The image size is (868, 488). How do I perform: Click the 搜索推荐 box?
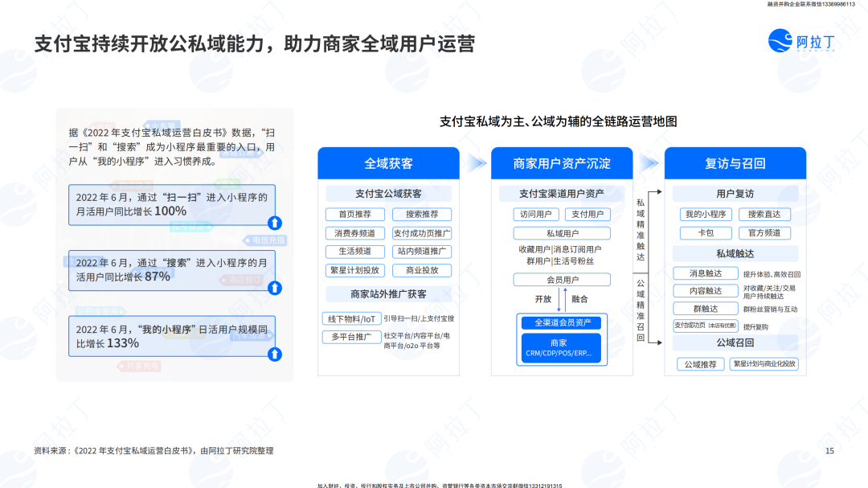(x=422, y=215)
